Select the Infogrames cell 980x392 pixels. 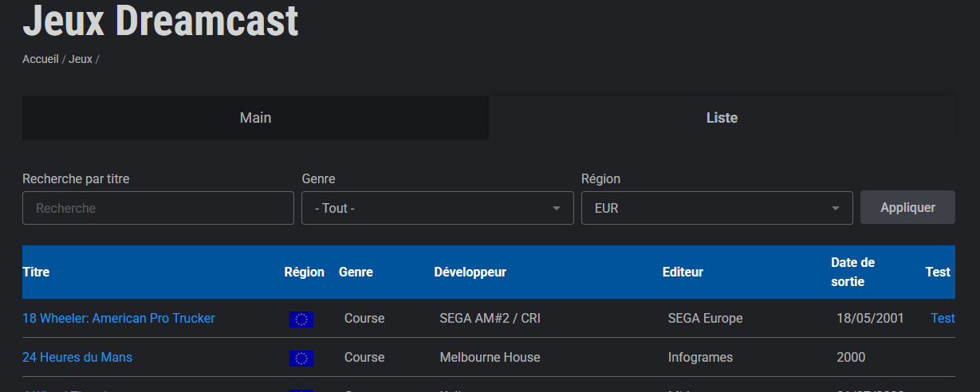pos(700,357)
